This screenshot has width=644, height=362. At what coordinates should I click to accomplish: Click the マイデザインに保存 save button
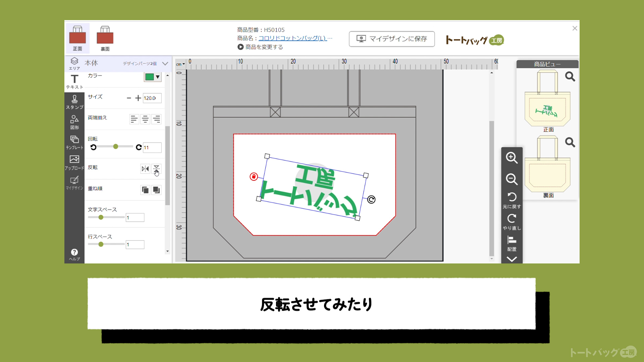[x=392, y=39]
